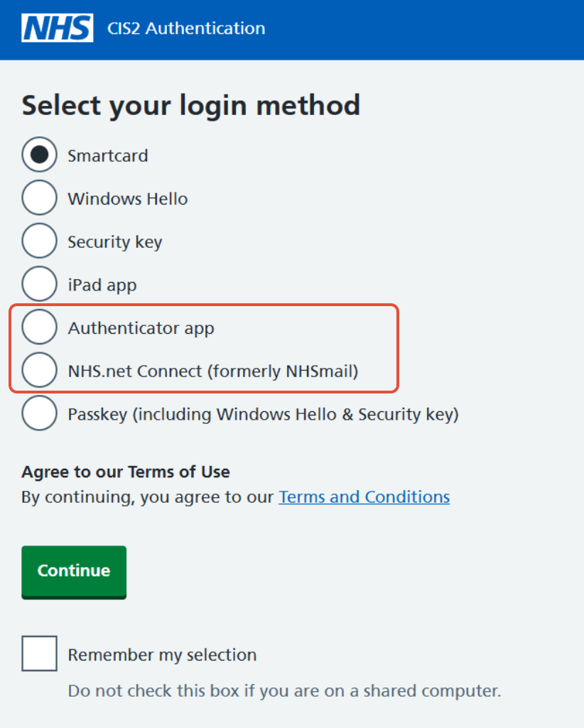Click the 'Passkey (including Windows Hello & Security key)' label

click(263, 414)
